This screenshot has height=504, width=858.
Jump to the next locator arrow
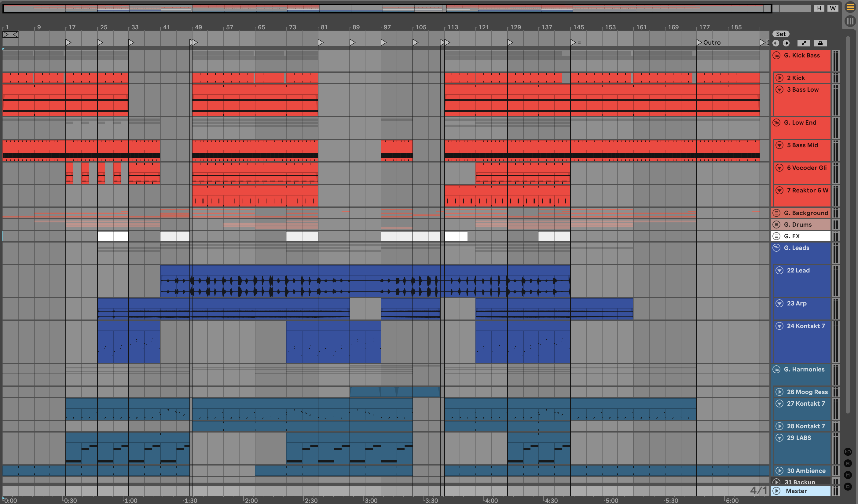point(786,43)
